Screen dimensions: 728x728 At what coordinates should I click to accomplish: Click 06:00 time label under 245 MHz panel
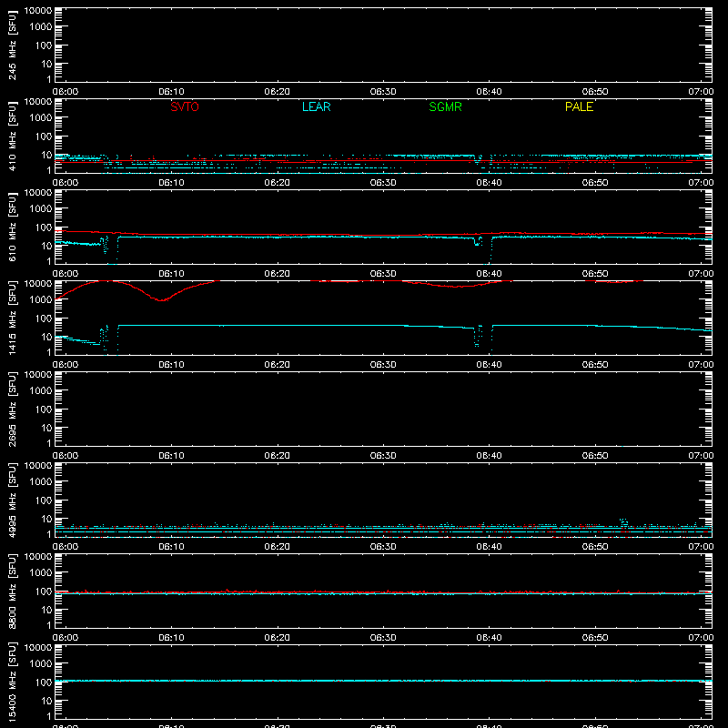pyautogui.click(x=66, y=92)
